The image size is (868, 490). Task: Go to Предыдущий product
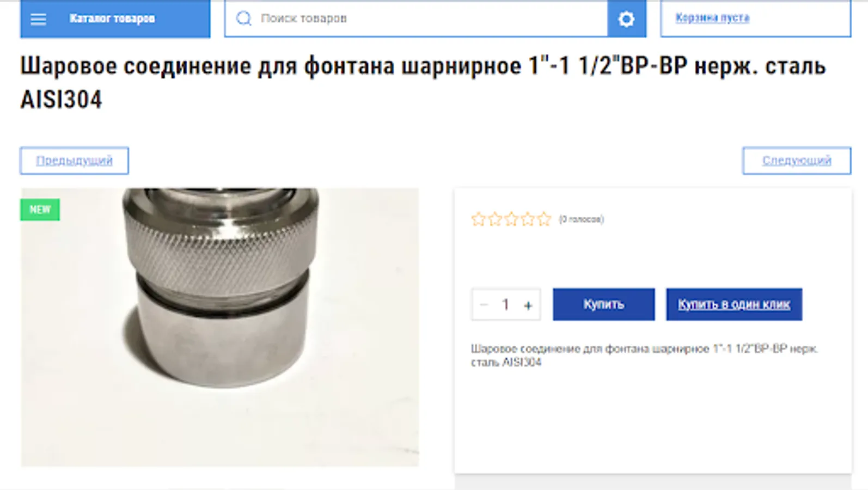(75, 161)
